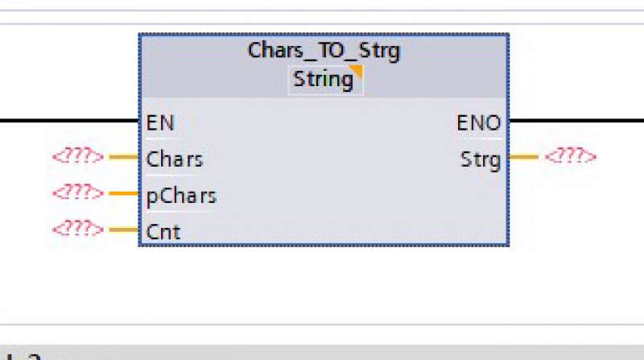Click the Cnt parameter label
Screen dimensions: 644x360
tap(163, 232)
